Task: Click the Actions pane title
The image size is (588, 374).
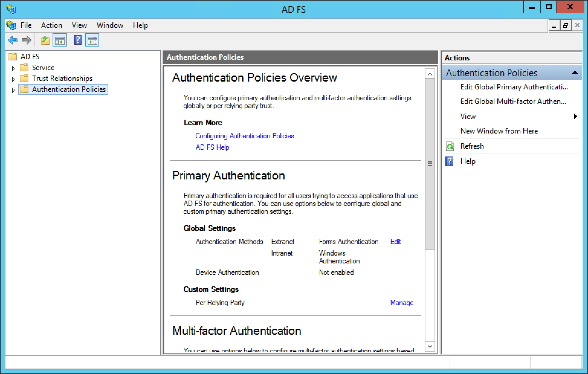Action: coord(457,58)
